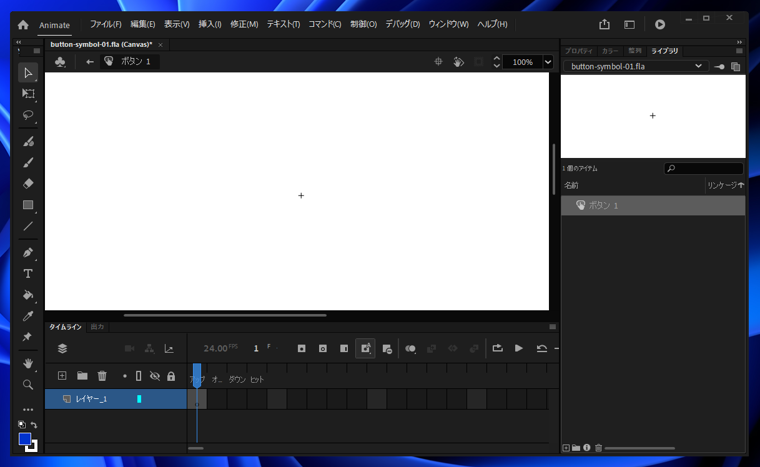The image size is (760, 467).
Task: Click the Test Movie play button
Action: click(x=660, y=24)
